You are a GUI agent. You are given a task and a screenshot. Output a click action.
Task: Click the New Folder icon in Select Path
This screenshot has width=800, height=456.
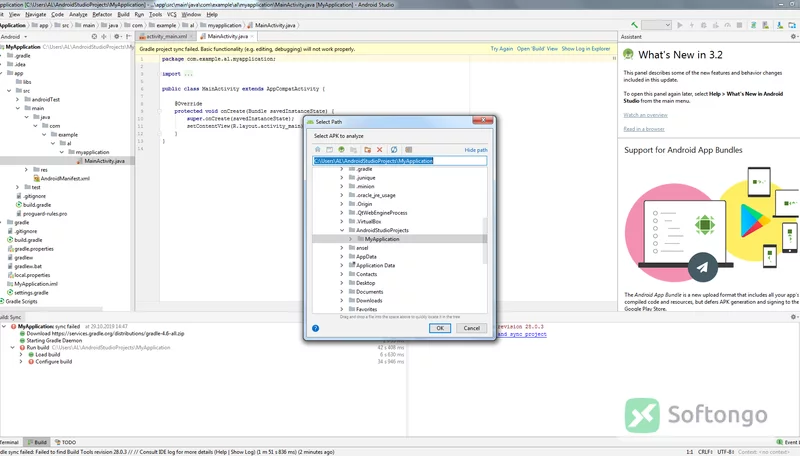(367, 149)
